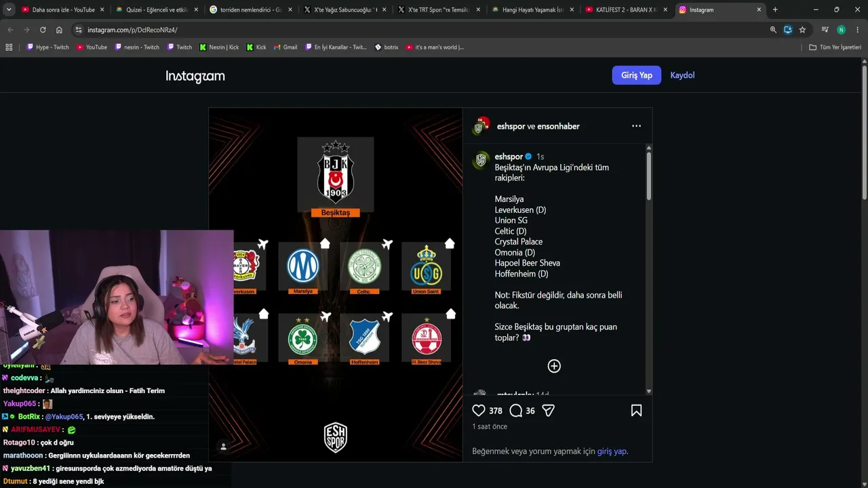Click the Marsilya crest in the post image

[x=303, y=266]
